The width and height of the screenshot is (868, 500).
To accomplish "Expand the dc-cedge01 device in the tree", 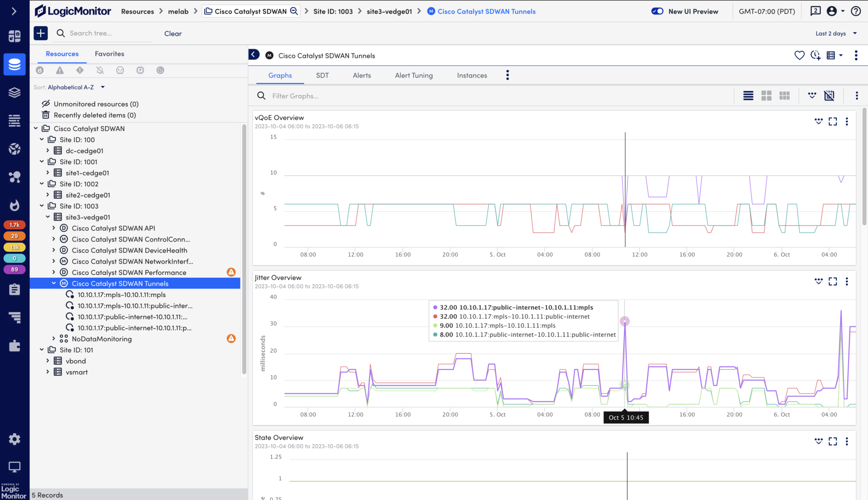I will [x=47, y=151].
